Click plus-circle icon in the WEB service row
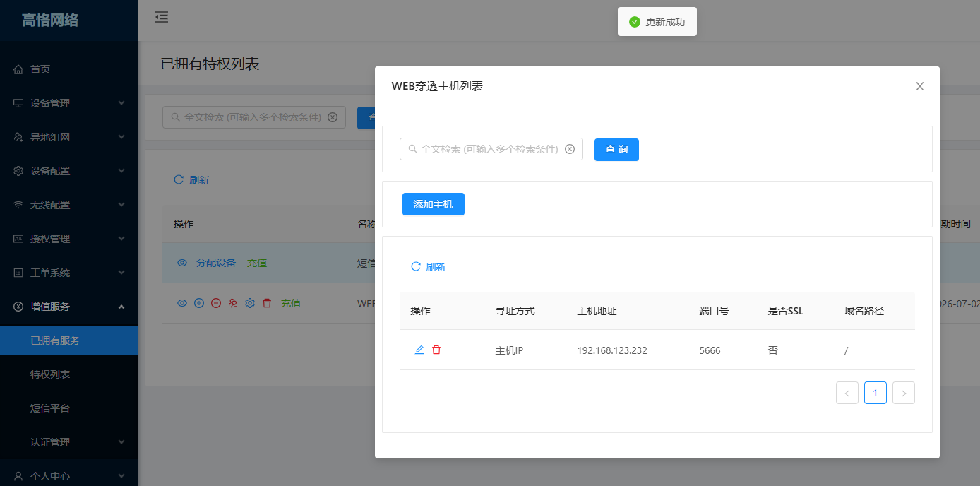The width and height of the screenshot is (980, 486). click(199, 303)
